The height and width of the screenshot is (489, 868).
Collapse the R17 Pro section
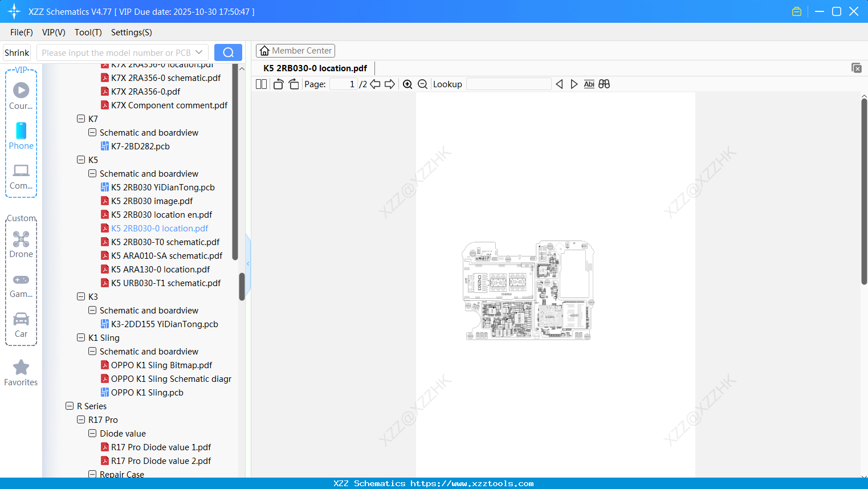81,419
